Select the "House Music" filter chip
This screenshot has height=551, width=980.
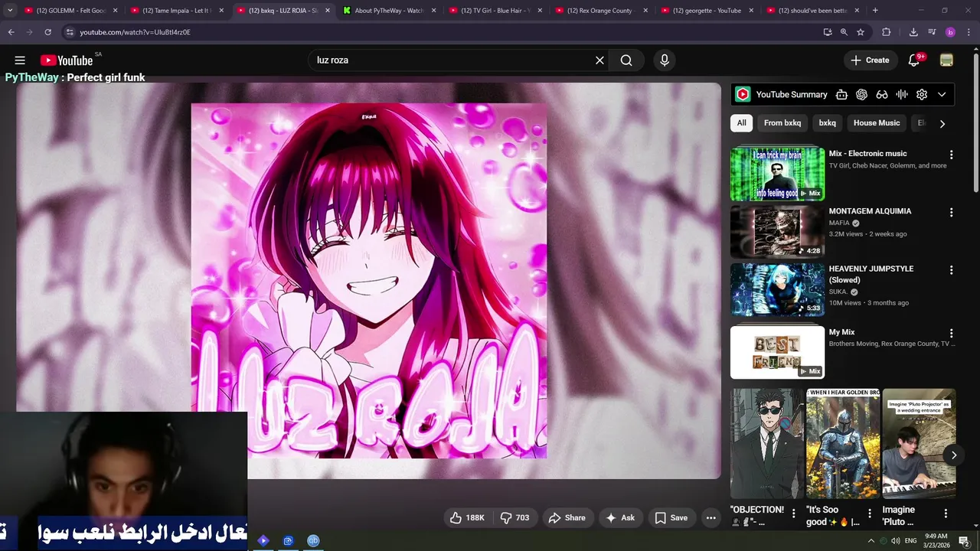click(877, 123)
